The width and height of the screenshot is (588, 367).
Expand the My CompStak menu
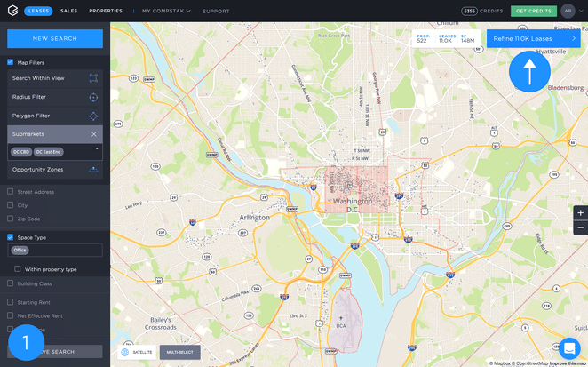[166, 11]
